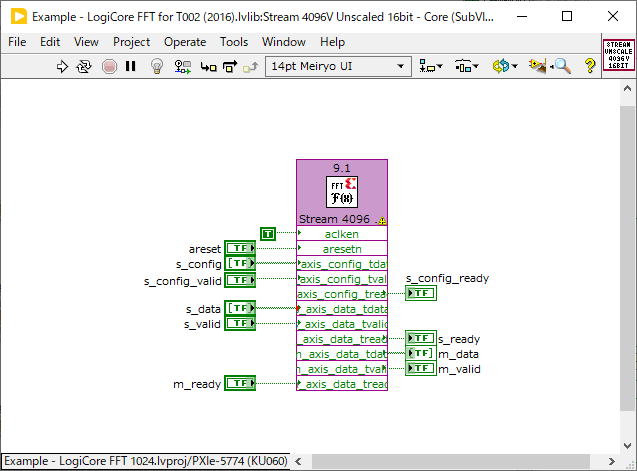Image resolution: width=637 pixels, height=471 pixels.
Task: Select the areset boolean terminal
Action: (x=240, y=248)
